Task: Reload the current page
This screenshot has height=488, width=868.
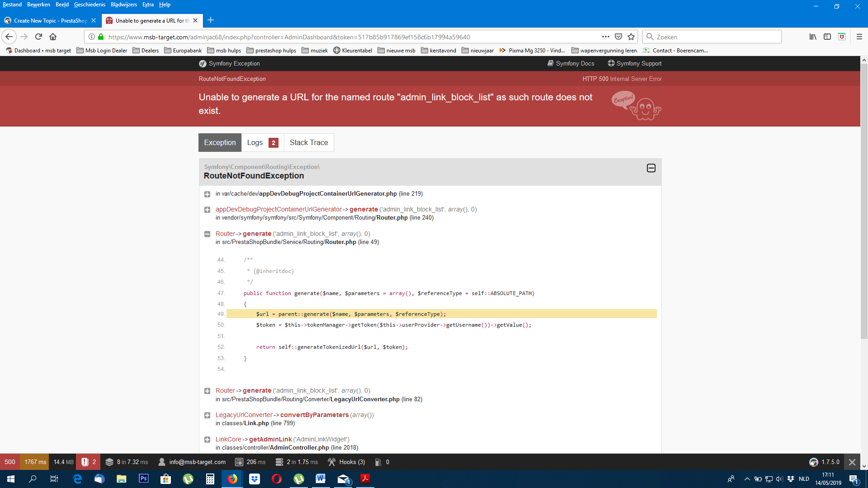Action: pos(38,37)
